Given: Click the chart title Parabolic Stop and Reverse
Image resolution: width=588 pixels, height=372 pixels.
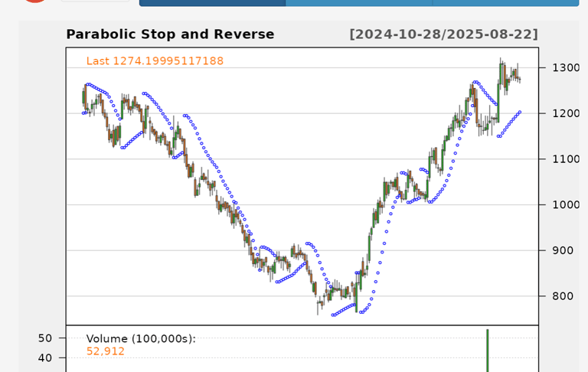Looking at the screenshot, I should click(x=170, y=34).
